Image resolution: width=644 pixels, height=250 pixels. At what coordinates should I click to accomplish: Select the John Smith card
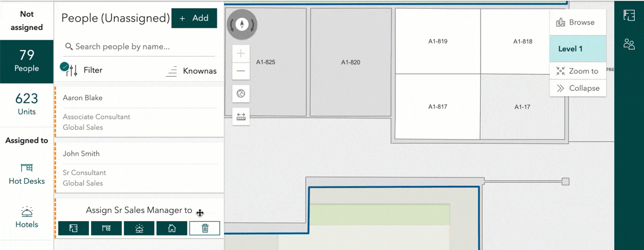pos(139,168)
